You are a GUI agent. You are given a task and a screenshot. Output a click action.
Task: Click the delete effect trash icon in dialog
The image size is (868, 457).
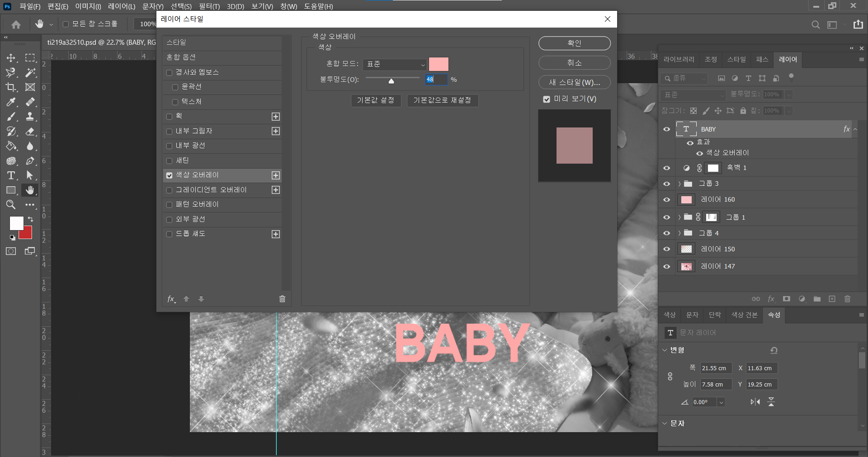pyautogui.click(x=282, y=299)
